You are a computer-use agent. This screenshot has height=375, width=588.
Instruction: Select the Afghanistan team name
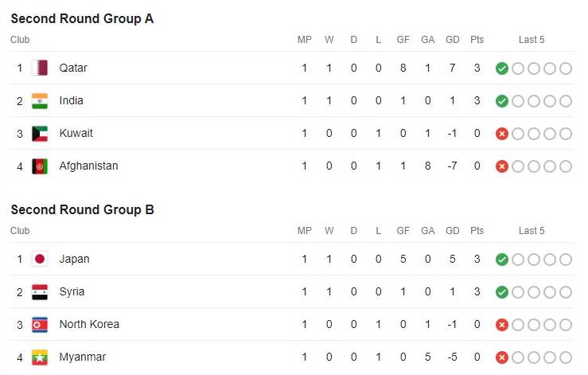[88, 166]
